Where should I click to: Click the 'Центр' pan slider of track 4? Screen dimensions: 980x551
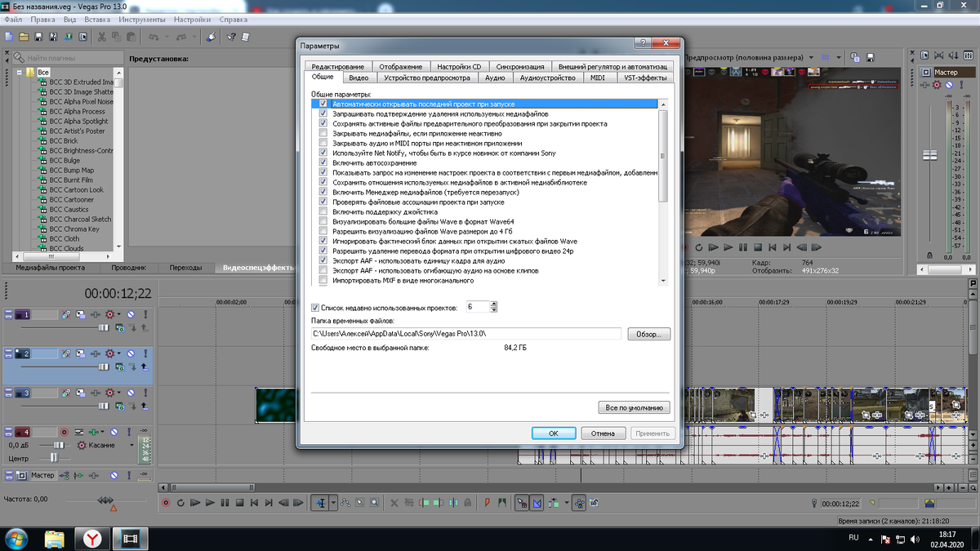[54, 458]
